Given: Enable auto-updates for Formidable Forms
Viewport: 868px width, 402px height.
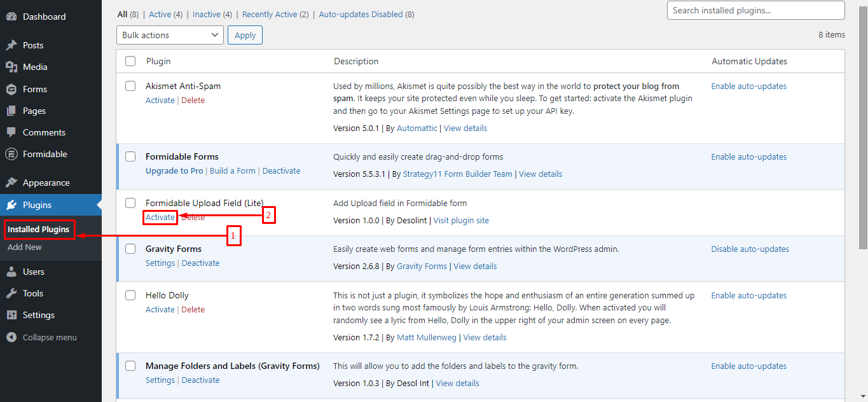Looking at the screenshot, I should (x=749, y=156).
